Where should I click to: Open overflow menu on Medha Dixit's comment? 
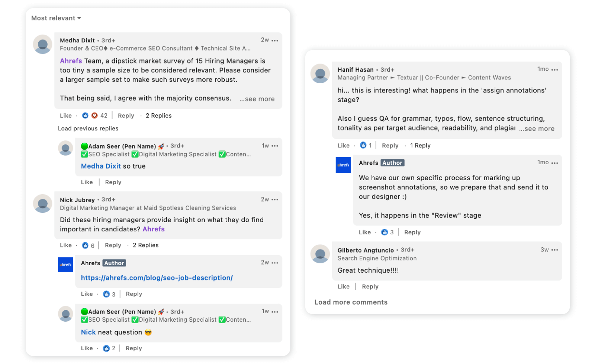tap(275, 40)
